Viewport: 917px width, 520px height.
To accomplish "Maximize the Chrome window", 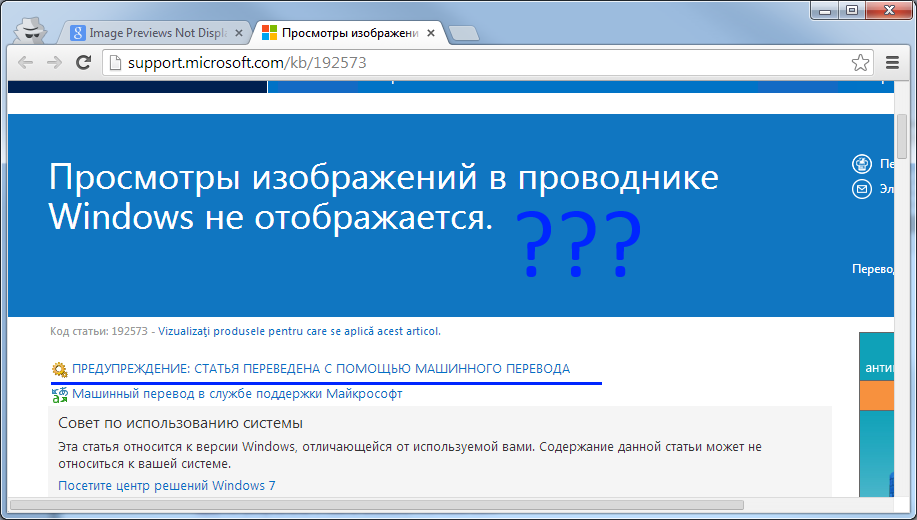I will (852, 10).
